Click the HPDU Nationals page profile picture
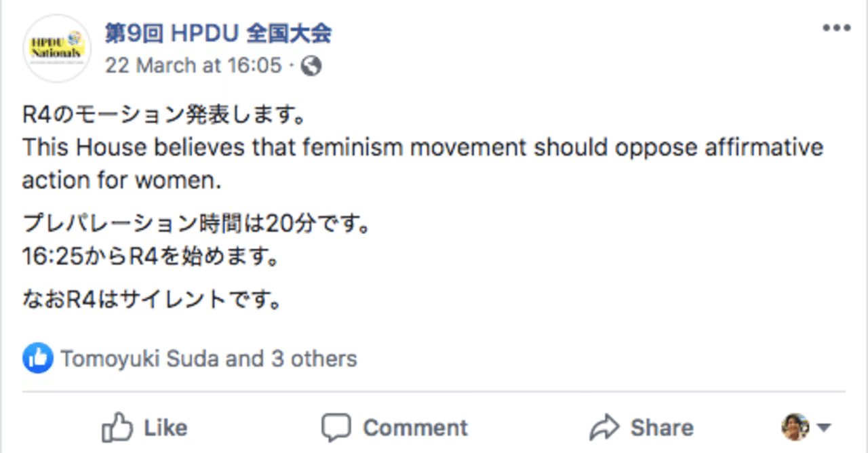Viewport: 868px width, 453px height. pos(57,47)
